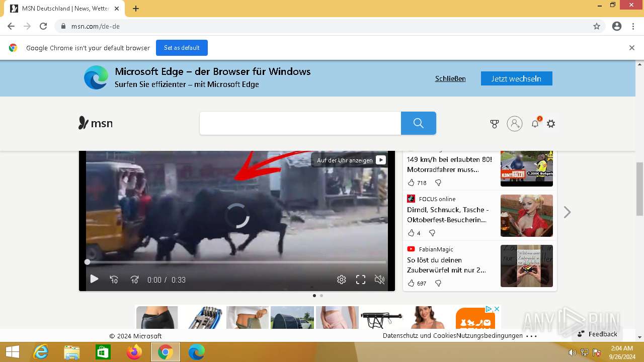Open the Oktoberfest woman thumbnail

tap(527, 216)
